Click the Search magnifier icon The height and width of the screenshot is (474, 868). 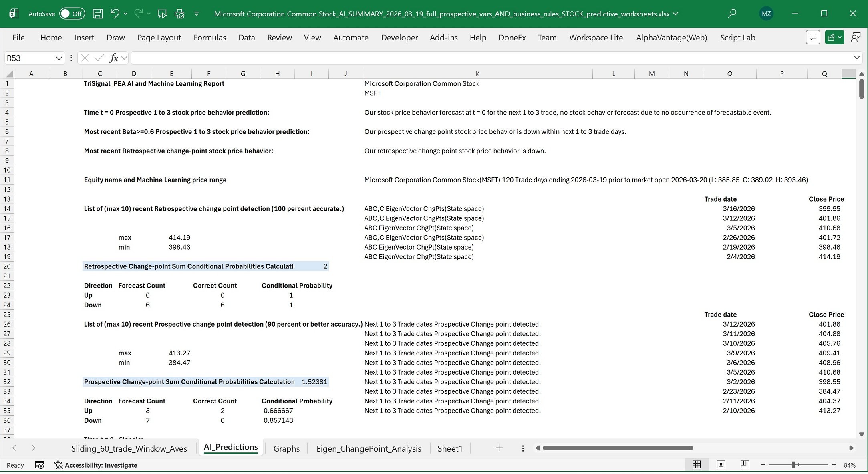click(732, 14)
